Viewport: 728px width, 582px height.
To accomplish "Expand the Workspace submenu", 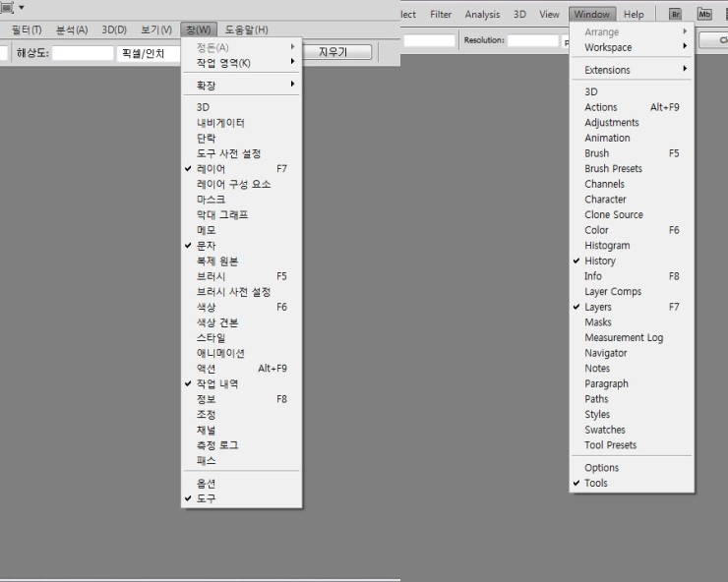I will point(632,47).
